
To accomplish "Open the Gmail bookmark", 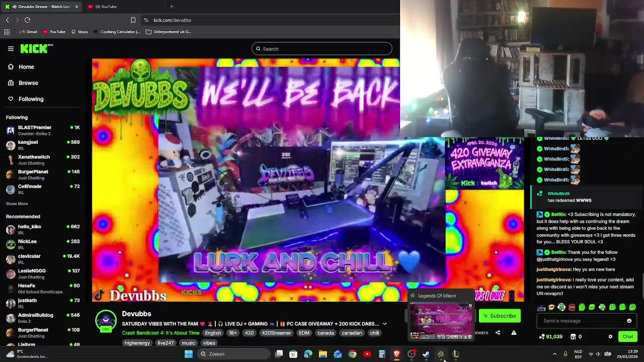I will [28, 32].
